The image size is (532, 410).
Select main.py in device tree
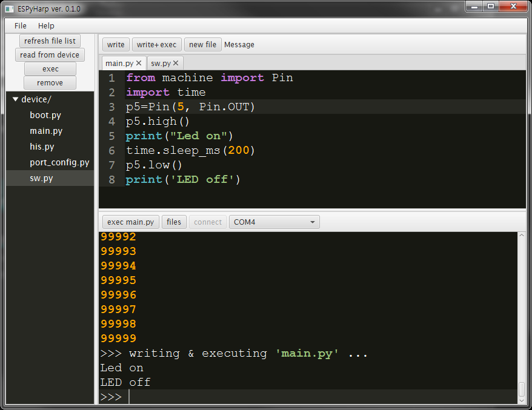pyautogui.click(x=50, y=131)
